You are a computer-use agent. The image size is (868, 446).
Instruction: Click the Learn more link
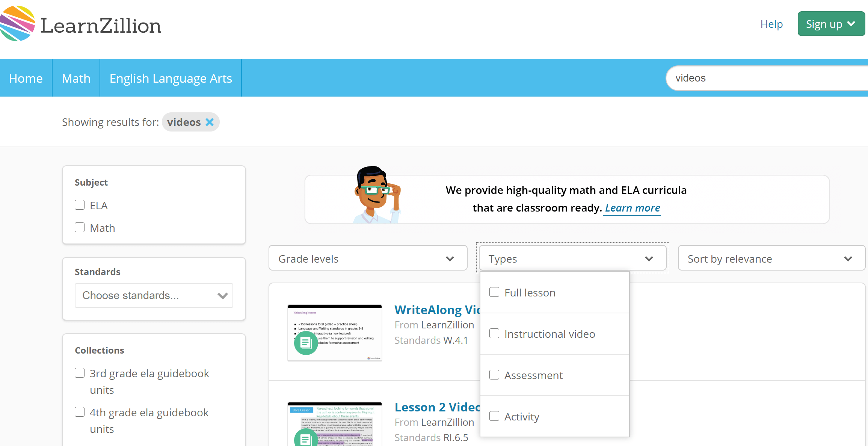click(x=633, y=208)
